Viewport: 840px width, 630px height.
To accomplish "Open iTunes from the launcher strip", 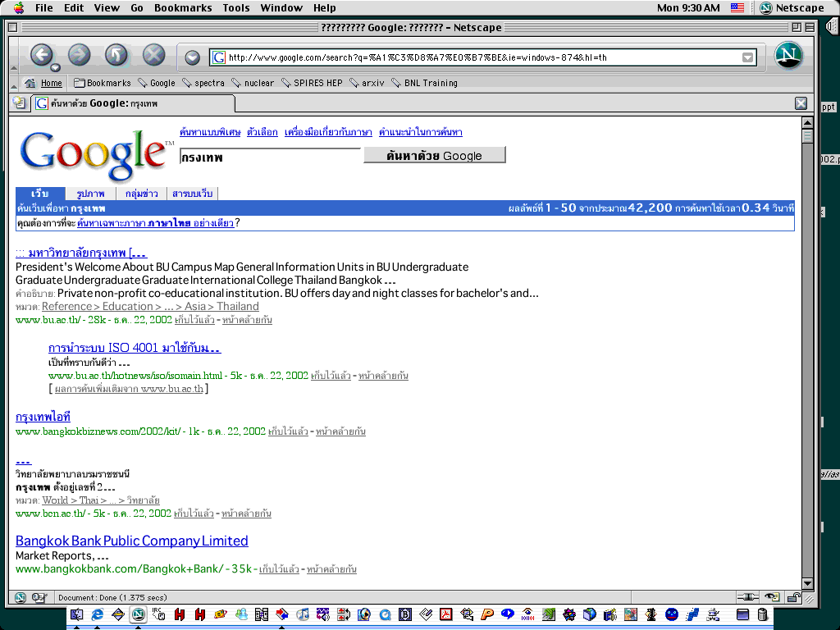I will (x=303, y=614).
